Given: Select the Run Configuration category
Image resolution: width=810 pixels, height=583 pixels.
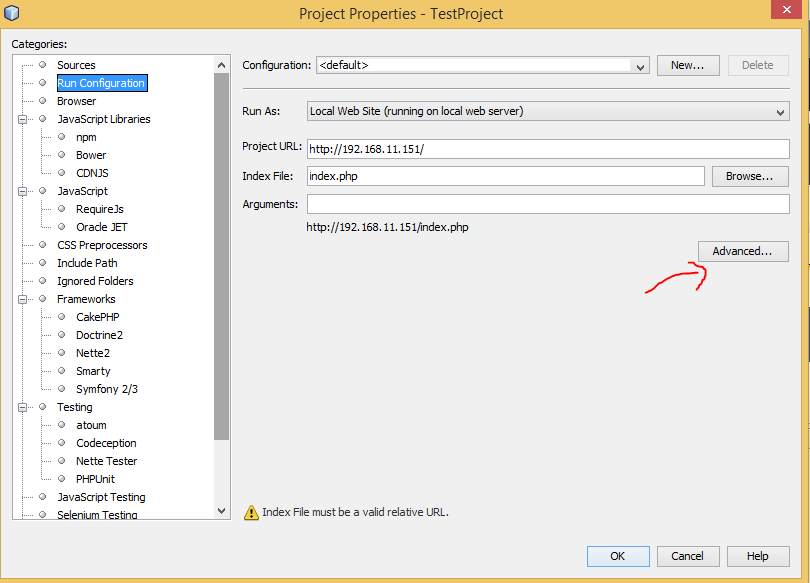Looking at the screenshot, I should point(102,83).
